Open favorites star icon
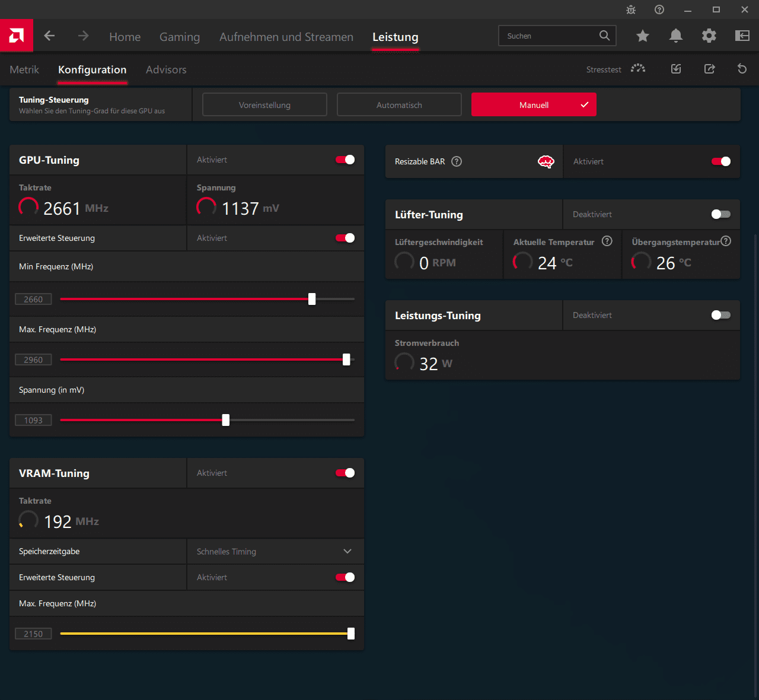Screen dimensions: 759x700 click(x=643, y=36)
